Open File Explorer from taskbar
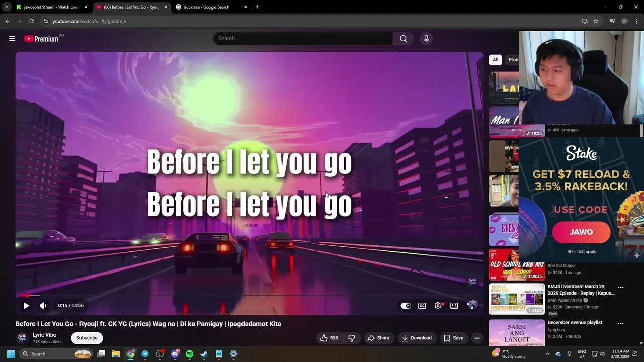 (x=115, y=354)
